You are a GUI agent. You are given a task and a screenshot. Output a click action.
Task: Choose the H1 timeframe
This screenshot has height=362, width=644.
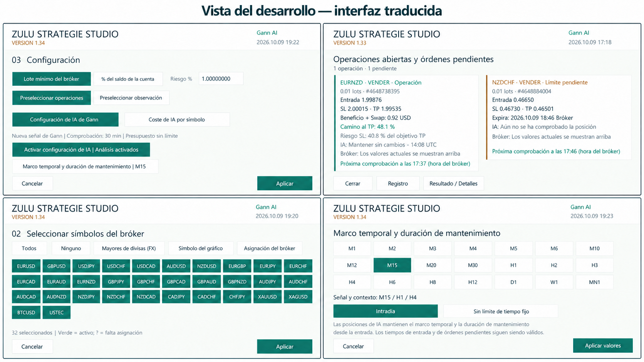(x=513, y=265)
